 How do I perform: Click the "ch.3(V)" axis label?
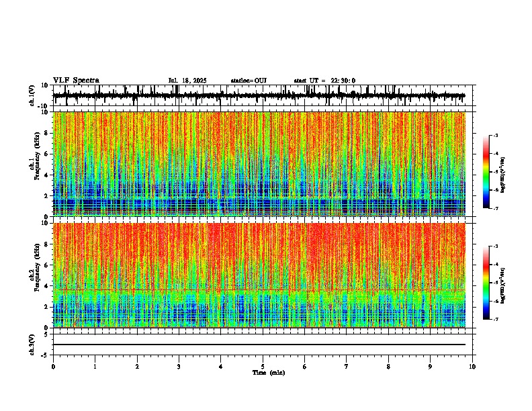32,345
